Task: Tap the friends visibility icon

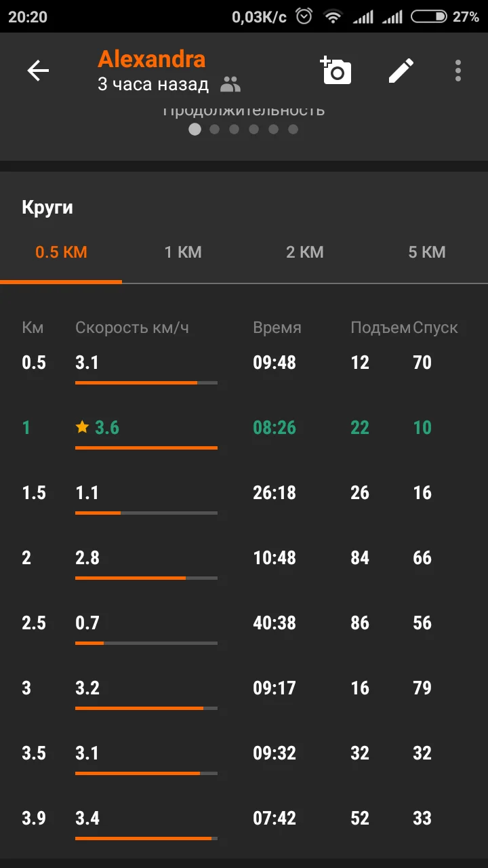Action: click(x=230, y=85)
